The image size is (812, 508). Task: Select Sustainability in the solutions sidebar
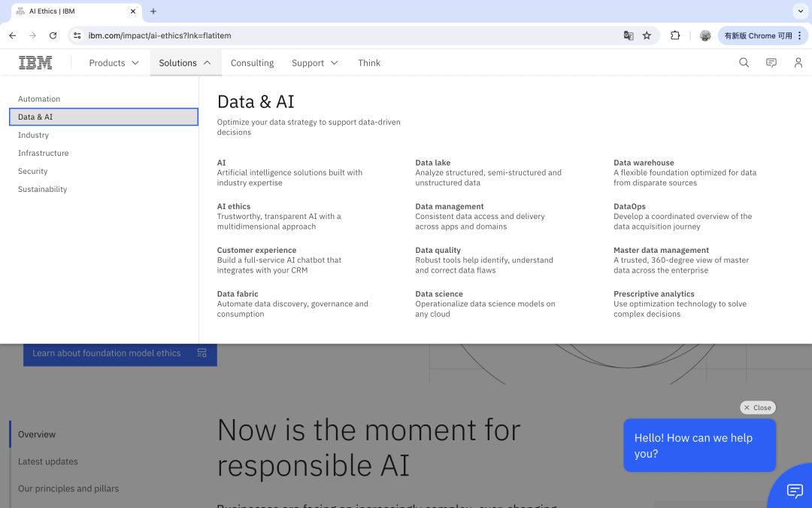coord(43,190)
